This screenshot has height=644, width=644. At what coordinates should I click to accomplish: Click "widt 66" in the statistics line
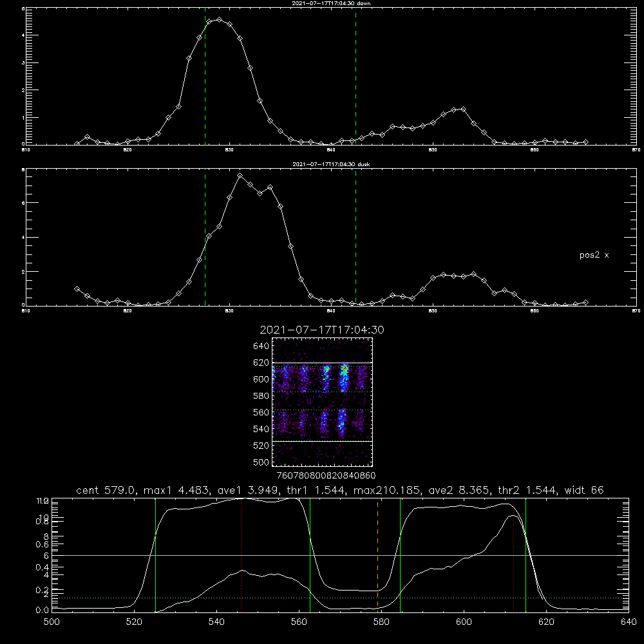click(584, 490)
